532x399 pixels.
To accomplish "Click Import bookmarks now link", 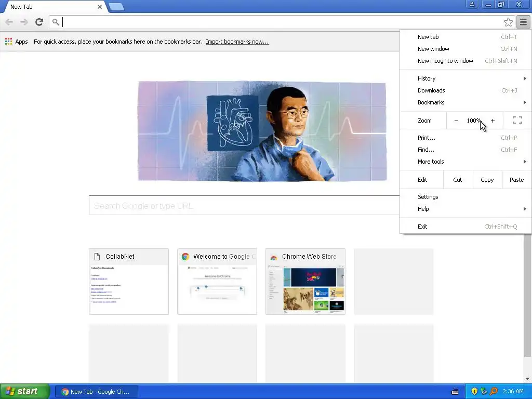I will pyautogui.click(x=237, y=42).
